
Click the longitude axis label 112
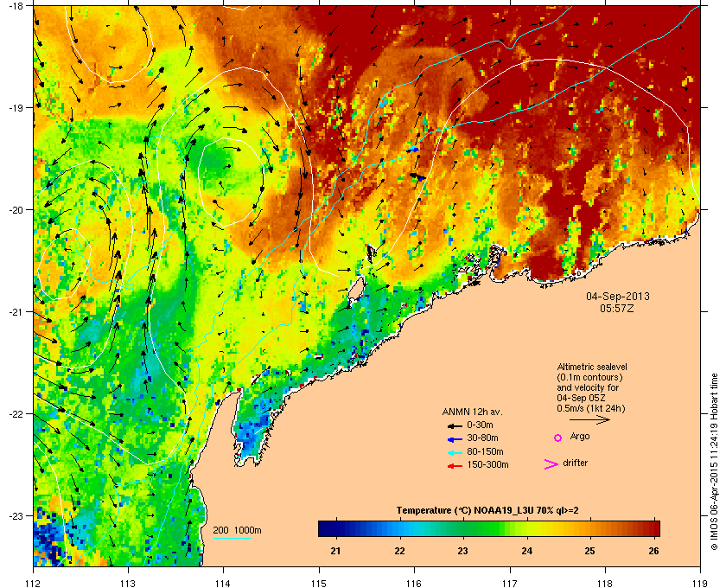click(34, 583)
